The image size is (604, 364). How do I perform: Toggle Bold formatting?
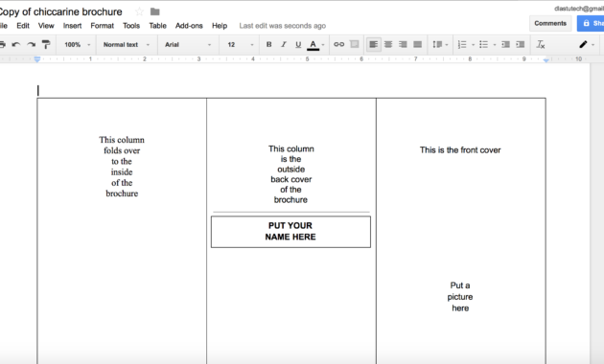pyautogui.click(x=268, y=45)
